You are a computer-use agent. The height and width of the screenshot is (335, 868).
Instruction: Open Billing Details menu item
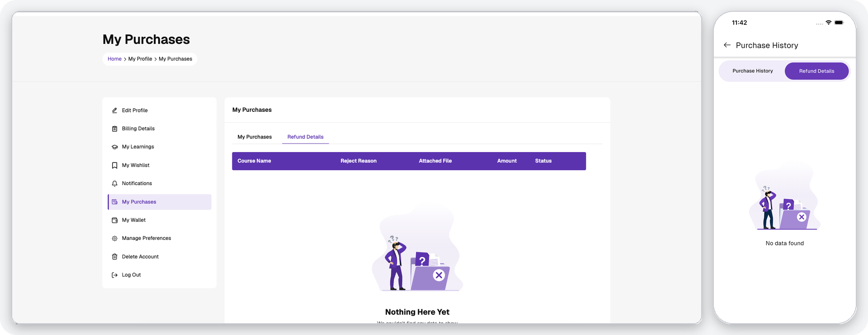point(160,129)
